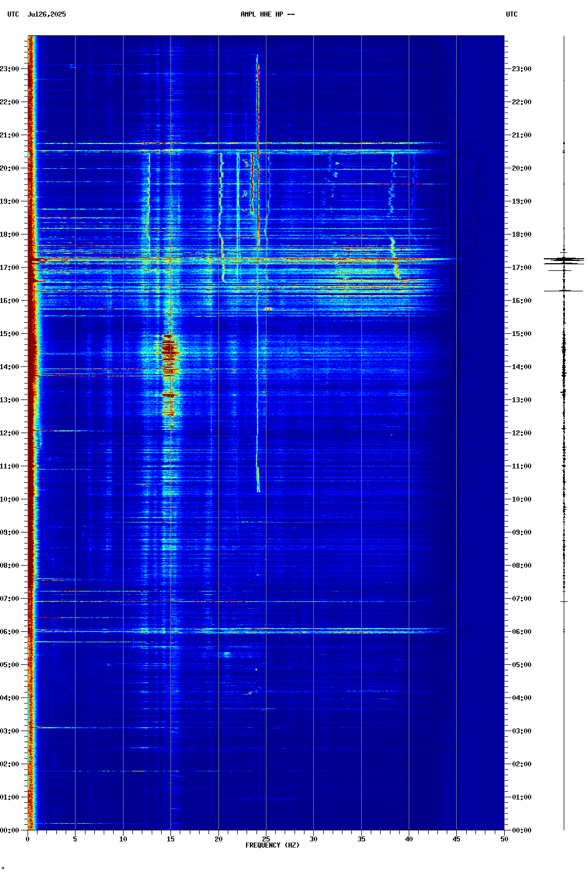Click the 5 tick label on frequency axis
588x874 pixels.
75,839
